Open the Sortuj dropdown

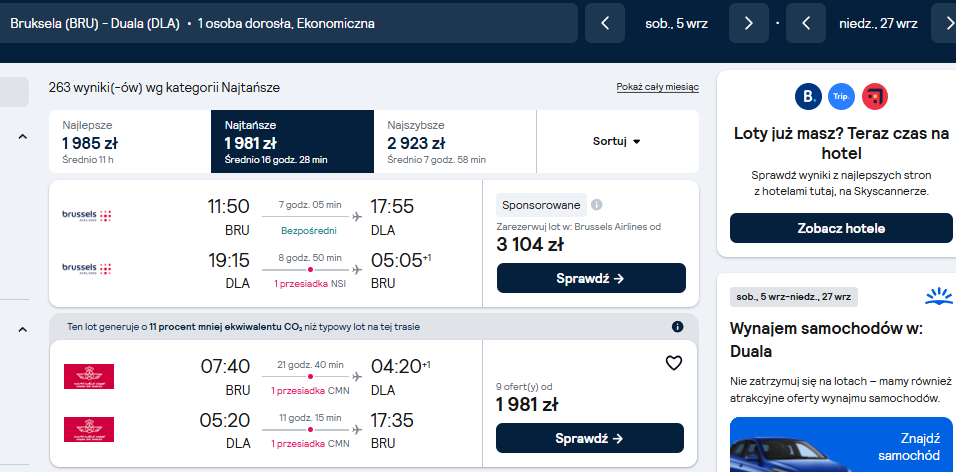click(x=618, y=141)
